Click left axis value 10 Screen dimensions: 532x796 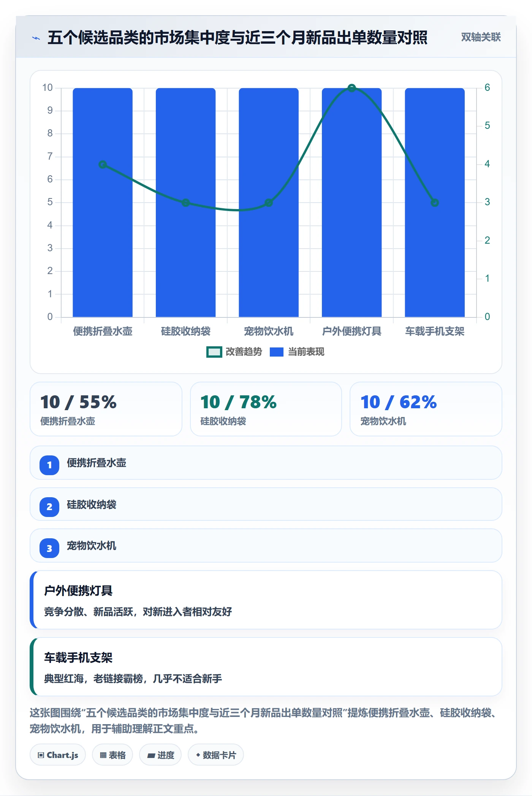pos(47,87)
